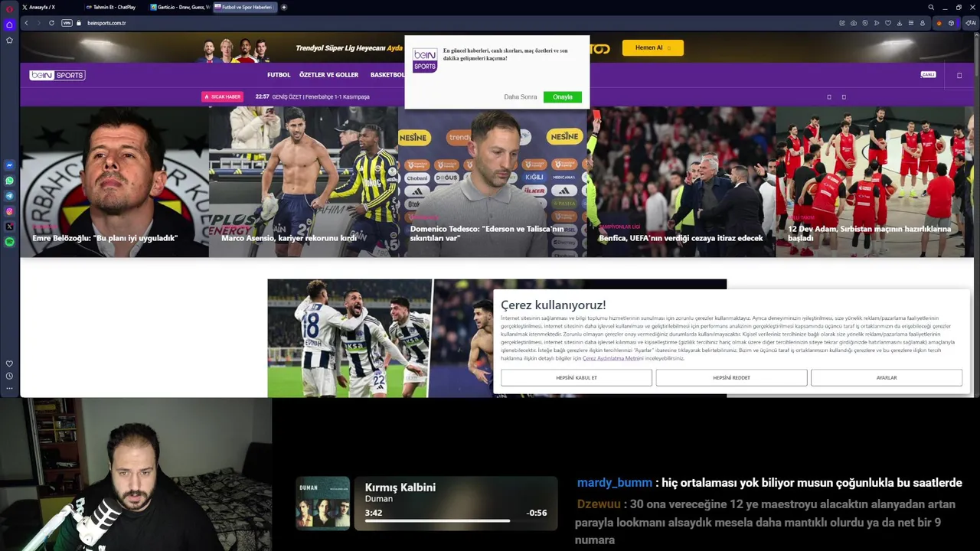Open the Opera menu logo
Screen dimensions: 980x551
point(9,9)
